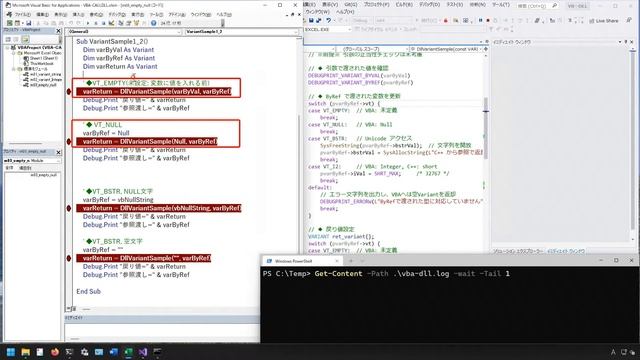Open the File menu in VBA editor
This screenshot has height=360, width=640.
[22, 15]
